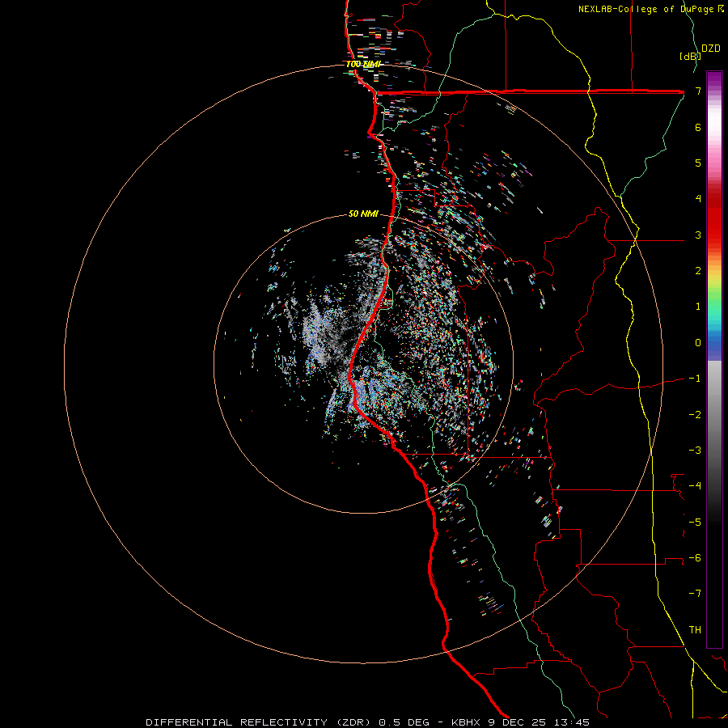Click the -3 value on the scale
The image size is (728, 728).
pyautogui.click(x=695, y=450)
